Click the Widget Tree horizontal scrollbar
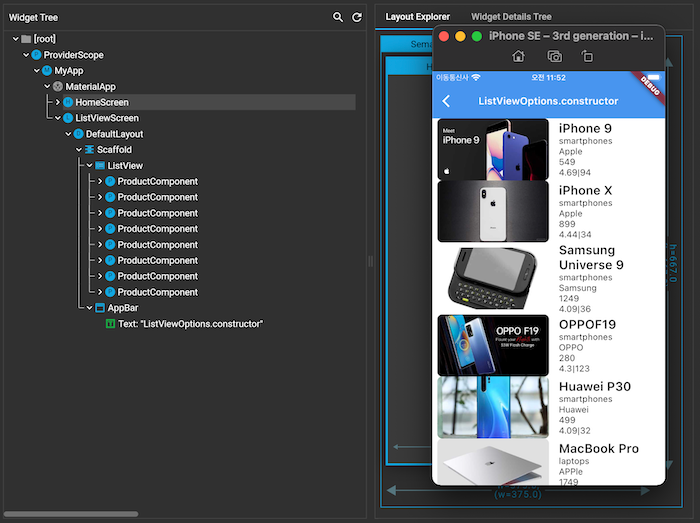The width and height of the screenshot is (700, 523). (71, 514)
